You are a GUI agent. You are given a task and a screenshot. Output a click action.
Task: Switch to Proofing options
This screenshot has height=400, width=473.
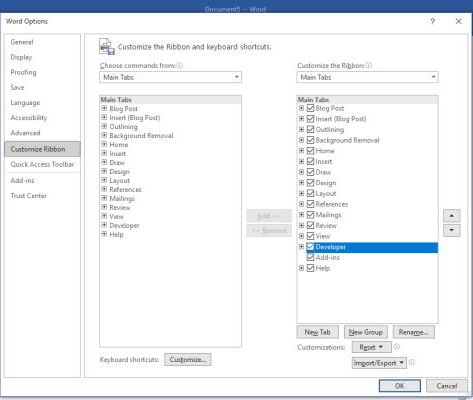[42, 72]
